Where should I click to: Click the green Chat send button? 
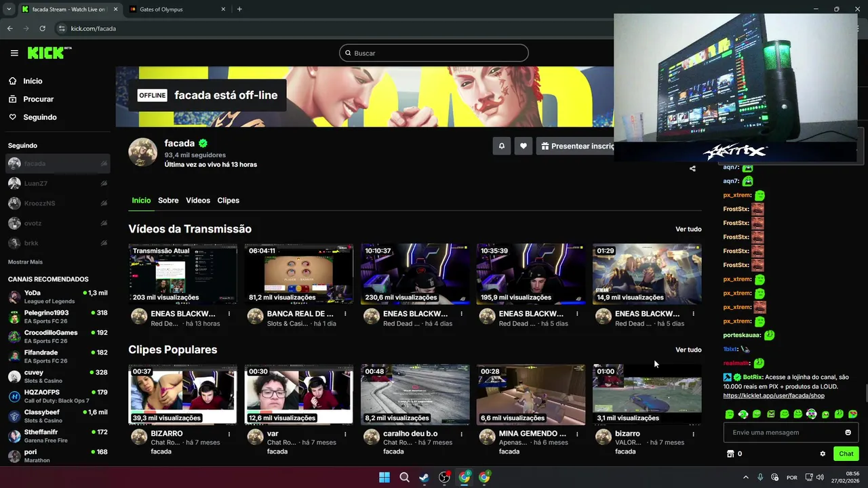(846, 454)
